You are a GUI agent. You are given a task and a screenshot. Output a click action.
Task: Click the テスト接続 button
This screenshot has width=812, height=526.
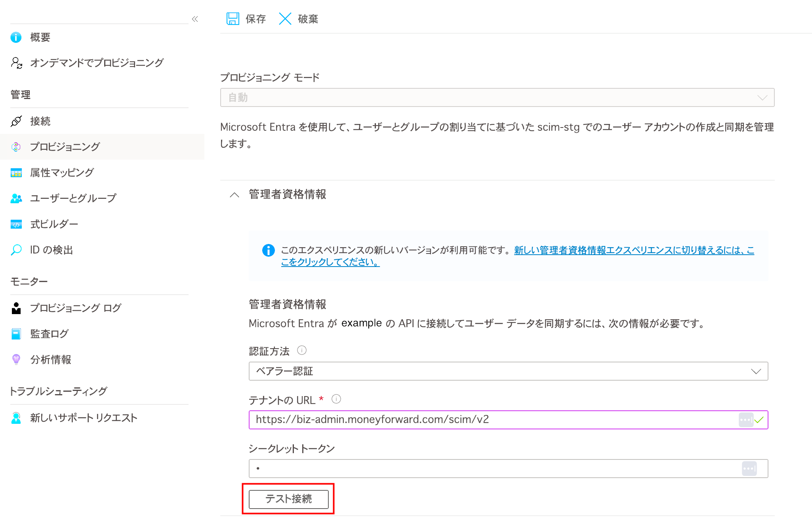tap(289, 499)
